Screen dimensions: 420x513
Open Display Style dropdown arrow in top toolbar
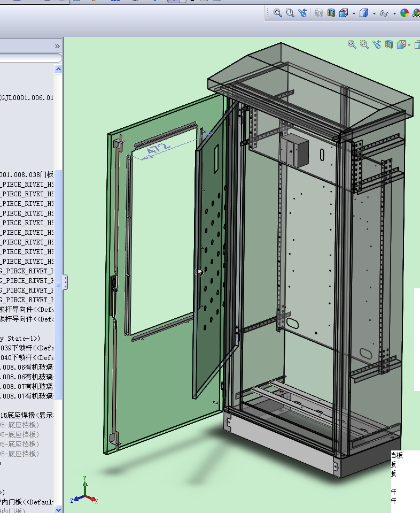click(374, 13)
